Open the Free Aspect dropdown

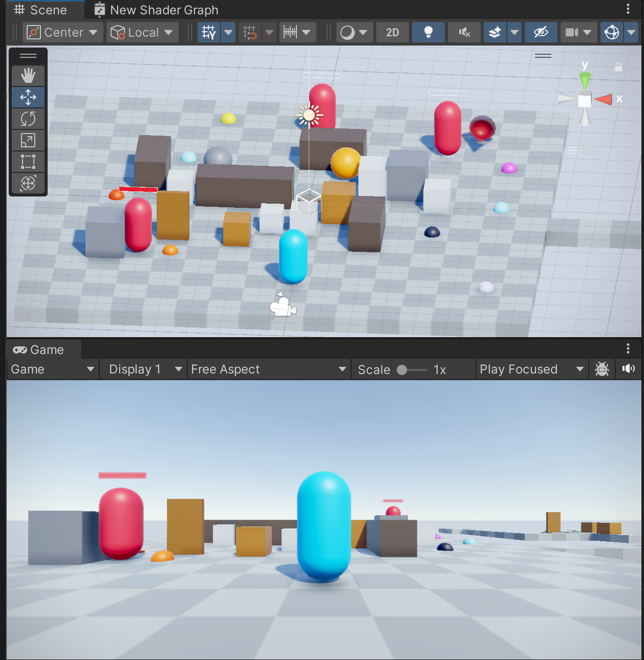pyautogui.click(x=269, y=369)
